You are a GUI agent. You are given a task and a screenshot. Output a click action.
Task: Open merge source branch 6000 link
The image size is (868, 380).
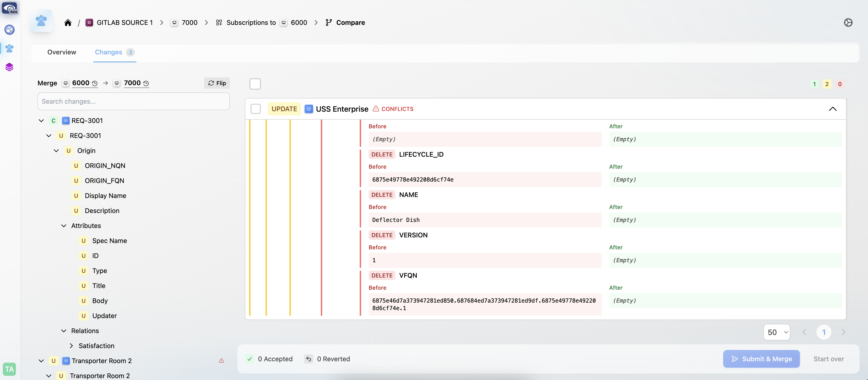(81, 83)
